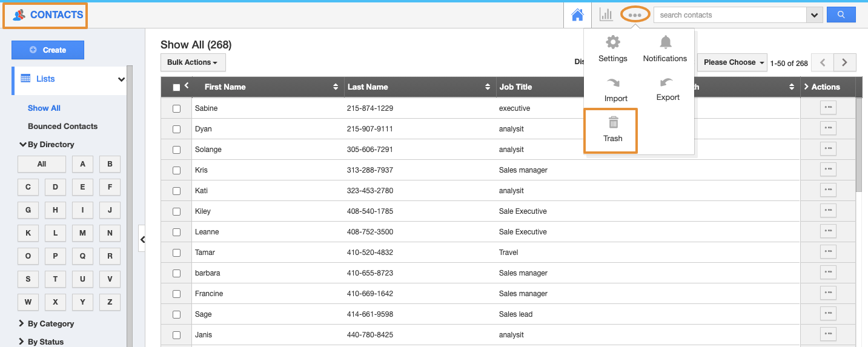Click the Create button
Image resolution: width=868 pixels, height=347 pixels.
click(x=48, y=50)
